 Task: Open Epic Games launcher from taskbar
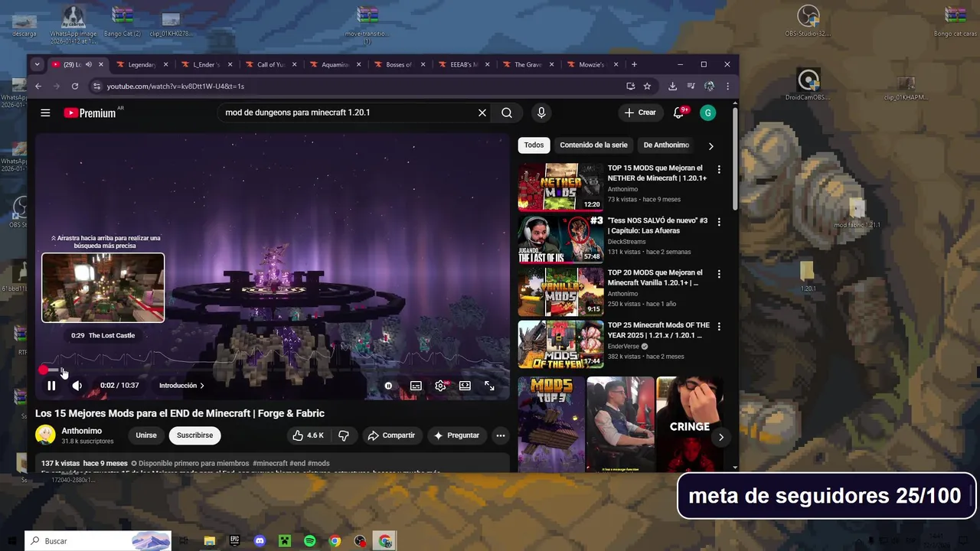pyautogui.click(x=234, y=541)
